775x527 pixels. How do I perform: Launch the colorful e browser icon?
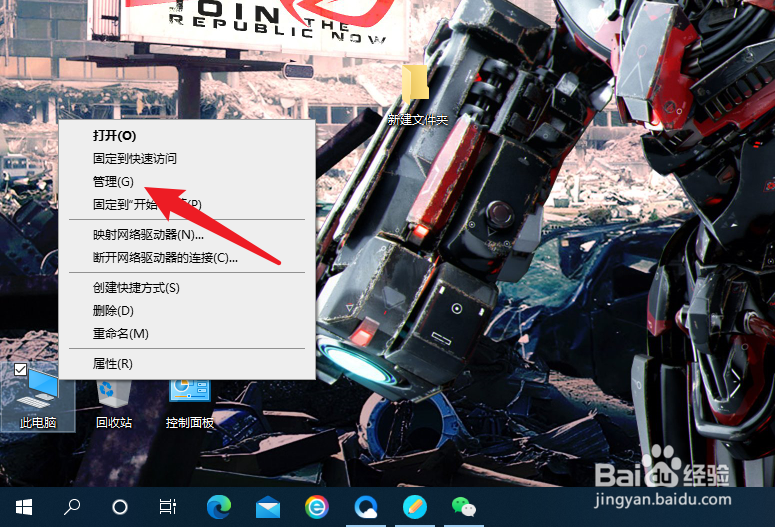(316, 507)
